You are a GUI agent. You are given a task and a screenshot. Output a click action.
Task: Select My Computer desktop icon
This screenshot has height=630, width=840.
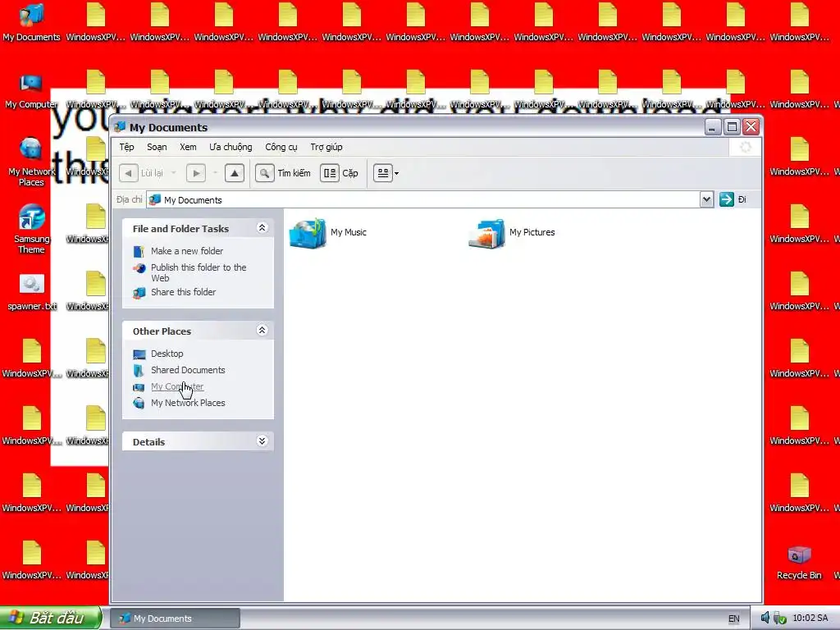pyautogui.click(x=31, y=91)
